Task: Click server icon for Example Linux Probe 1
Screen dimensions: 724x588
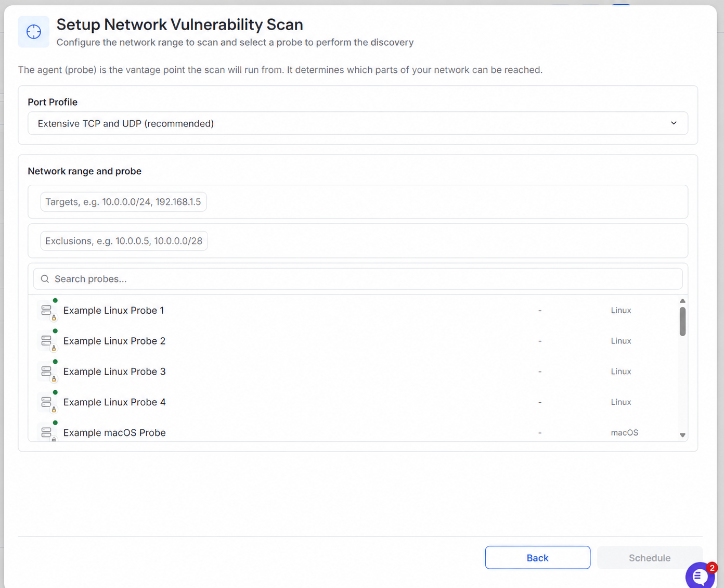Action: pos(46,310)
